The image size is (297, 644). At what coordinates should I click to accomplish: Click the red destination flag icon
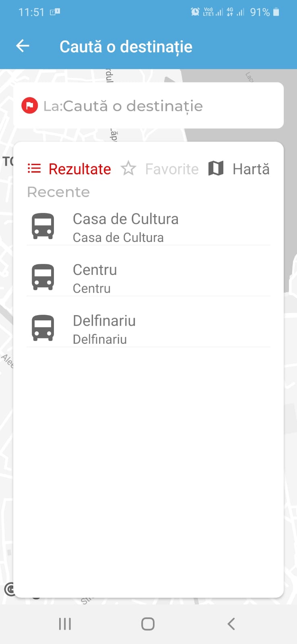point(29,106)
